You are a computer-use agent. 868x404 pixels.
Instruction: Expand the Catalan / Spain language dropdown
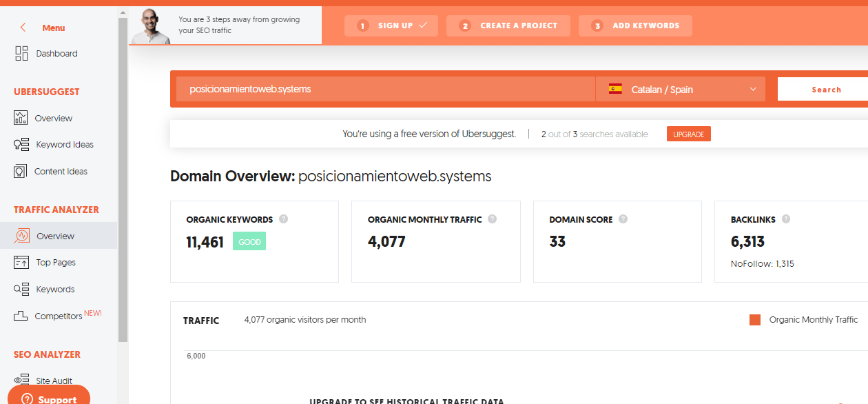point(681,89)
